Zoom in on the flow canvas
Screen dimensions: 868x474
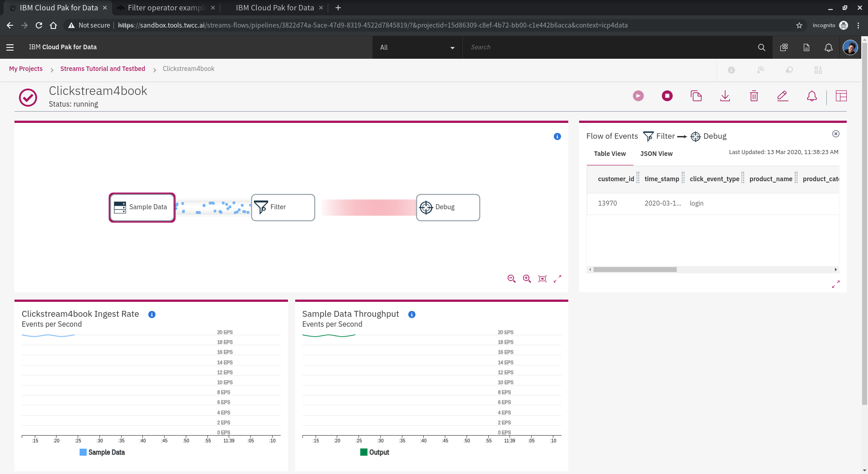(527, 279)
